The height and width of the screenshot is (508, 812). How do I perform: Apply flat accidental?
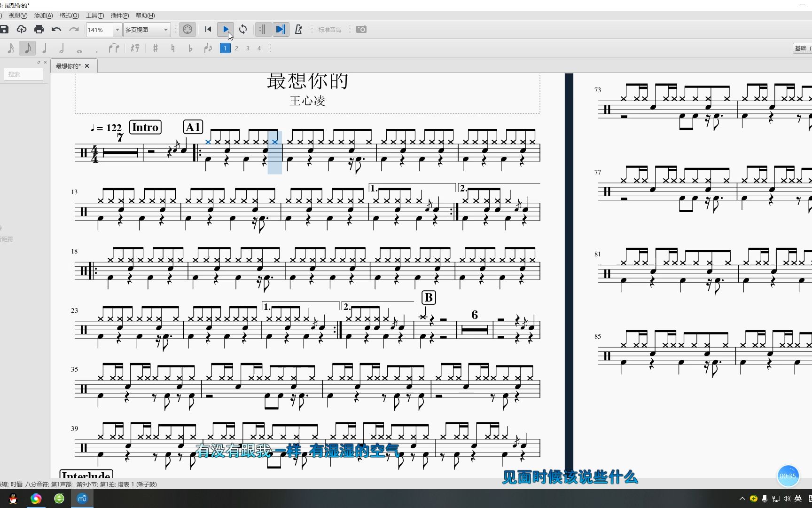pos(190,48)
